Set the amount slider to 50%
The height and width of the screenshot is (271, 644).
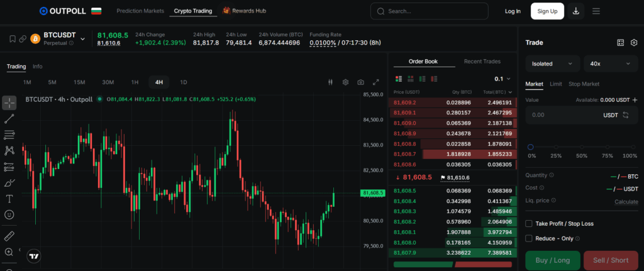(582, 147)
